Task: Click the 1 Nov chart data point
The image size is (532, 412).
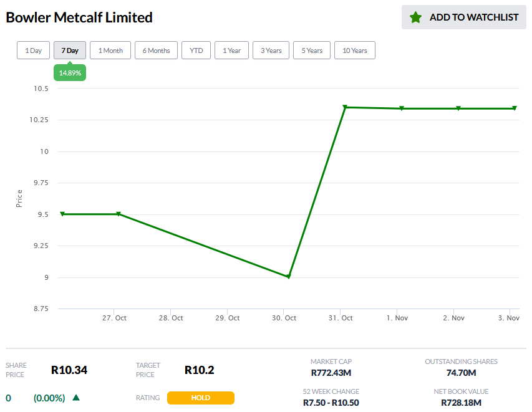Action: click(x=402, y=108)
